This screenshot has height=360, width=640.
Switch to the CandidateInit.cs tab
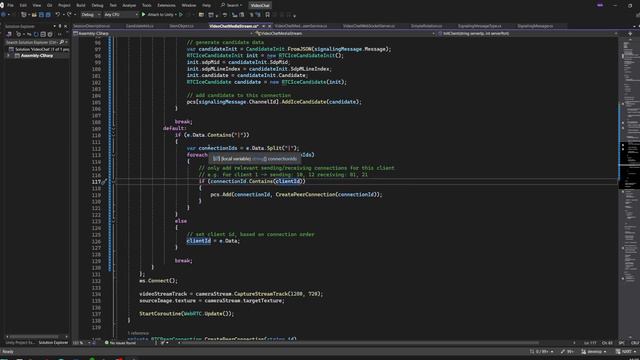pyautogui.click(x=140, y=26)
